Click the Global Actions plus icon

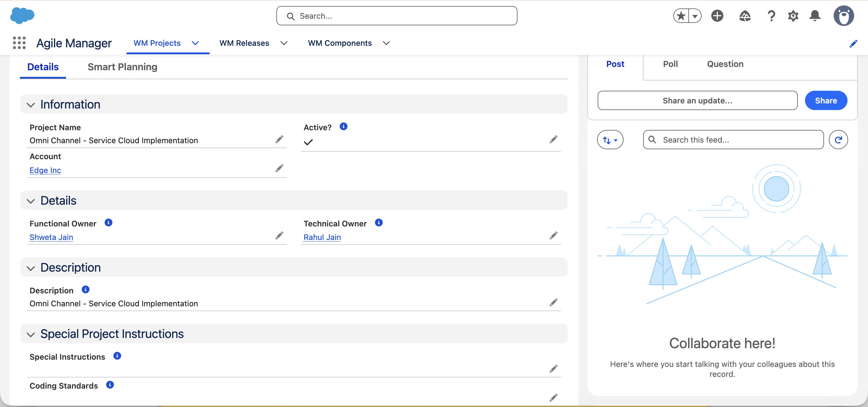[x=717, y=16]
